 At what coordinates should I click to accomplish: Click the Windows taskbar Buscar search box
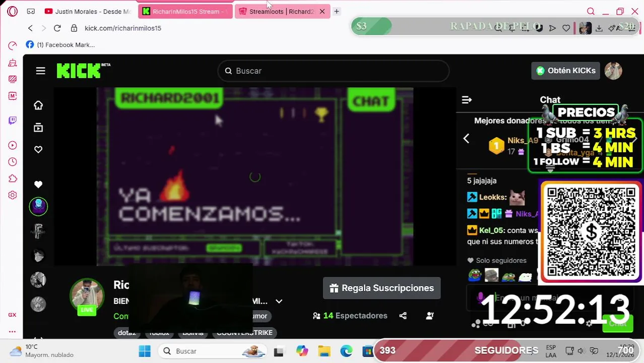click(x=212, y=351)
